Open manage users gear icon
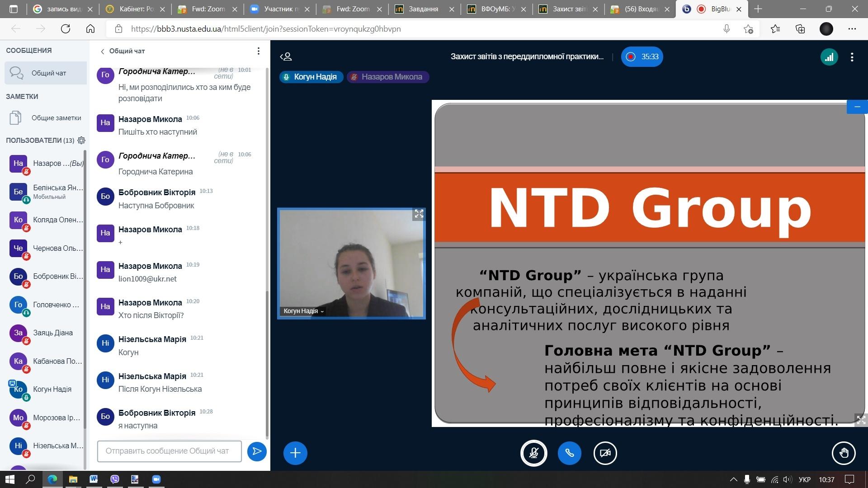Screen dimensions: 868x488 click(x=81, y=141)
